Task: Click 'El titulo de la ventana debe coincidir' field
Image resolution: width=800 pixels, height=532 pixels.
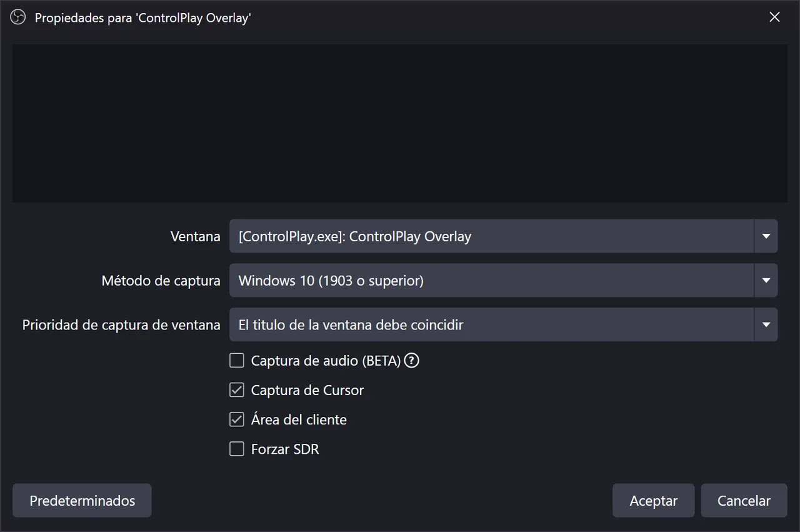Action: pos(504,325)
